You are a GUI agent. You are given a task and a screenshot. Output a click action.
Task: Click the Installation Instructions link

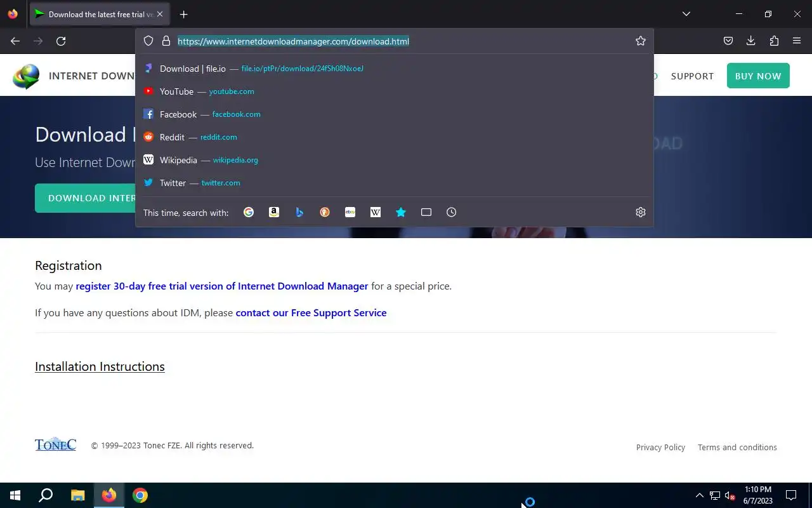coord(100,366)
